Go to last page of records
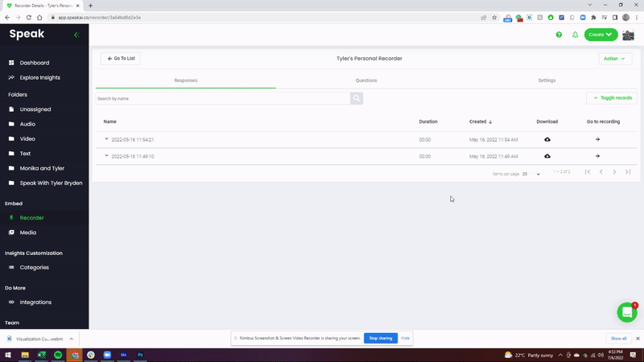644x362 pixels. point(628,172)
